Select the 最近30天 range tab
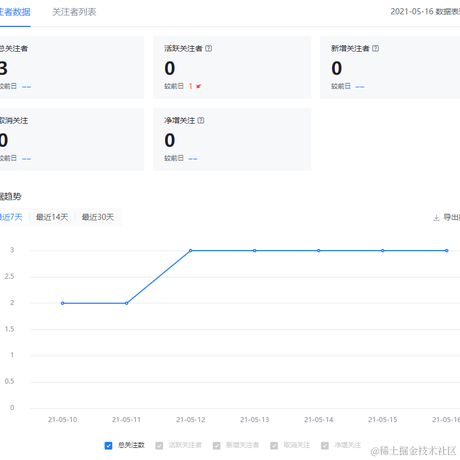460x460 pixels. click(98, 217)
